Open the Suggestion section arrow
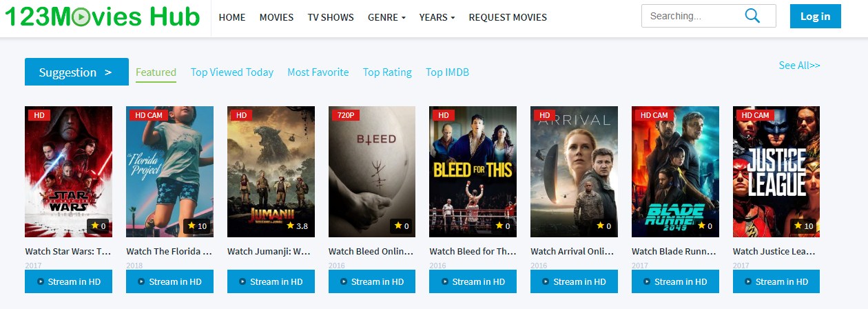Image resolution: width=868 pixels, height=309 pixels. [108, 72]
